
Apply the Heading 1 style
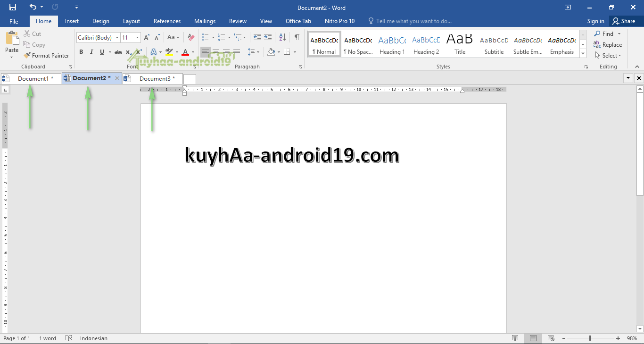click(392, 45)
